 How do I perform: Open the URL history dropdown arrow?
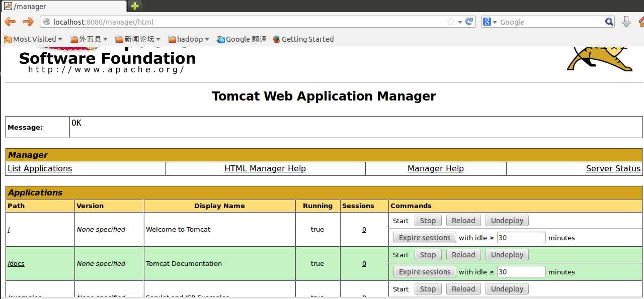click(x=460, y=22)
